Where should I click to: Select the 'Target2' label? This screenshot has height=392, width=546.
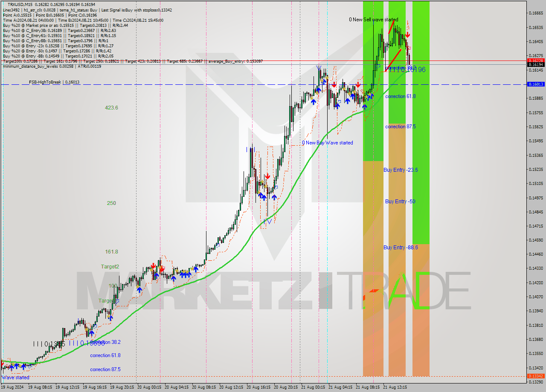coord(110,266)
